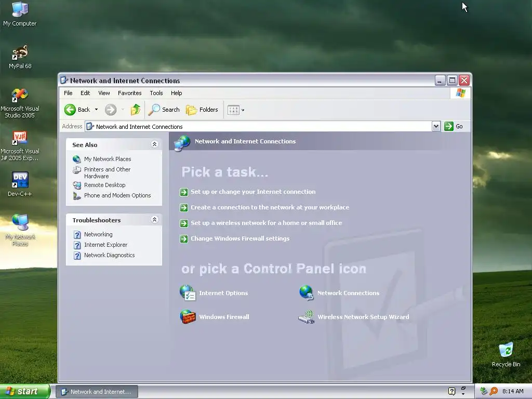Open Printers and Other Hardware
The height and width of the screenshot is (399, 532).
pyautogui.click(x=107, y=172)
